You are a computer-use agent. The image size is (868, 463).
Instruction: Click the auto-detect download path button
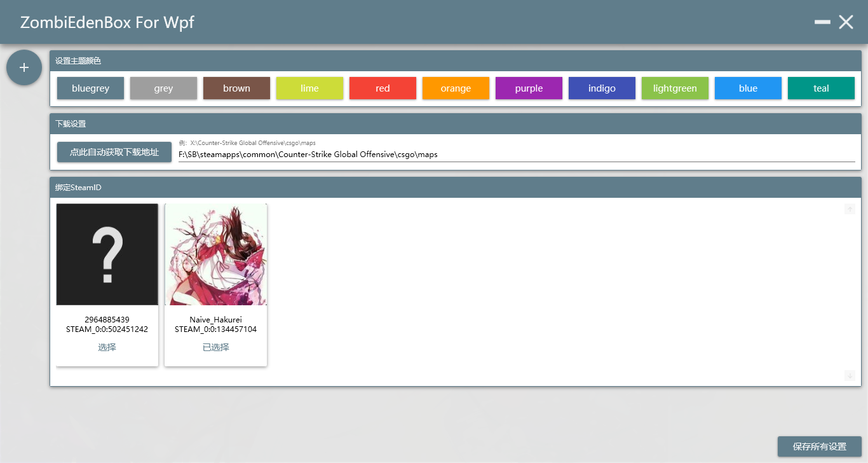point(114,152)
